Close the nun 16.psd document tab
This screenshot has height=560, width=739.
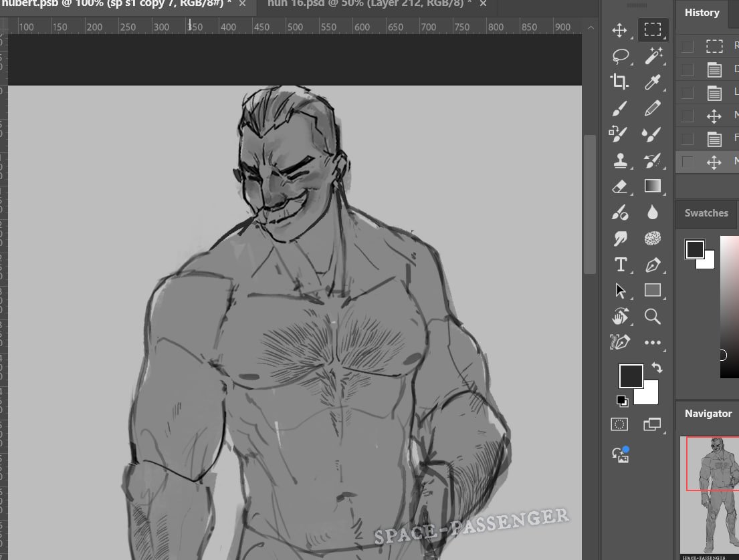[x=483, y=4]
